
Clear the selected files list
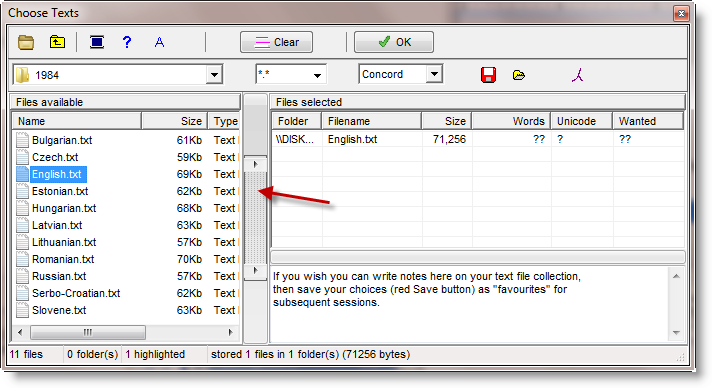[277, 42]
